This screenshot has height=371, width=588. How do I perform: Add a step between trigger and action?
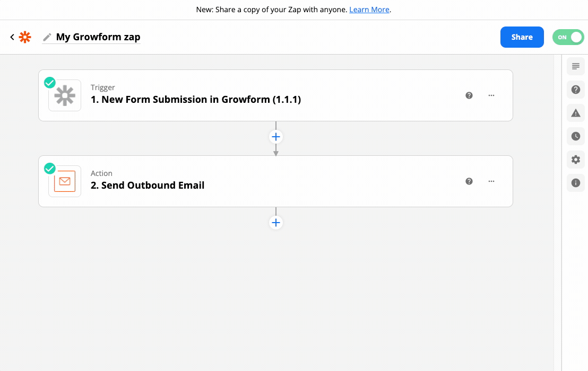(x=276, y=137)
